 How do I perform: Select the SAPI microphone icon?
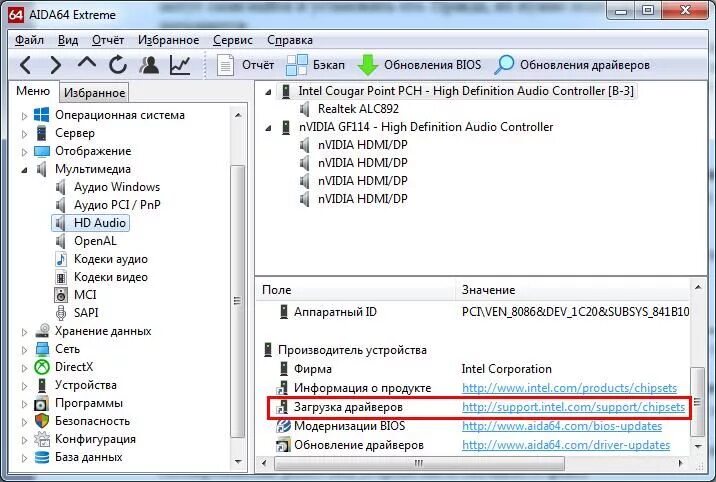point(60,313)
